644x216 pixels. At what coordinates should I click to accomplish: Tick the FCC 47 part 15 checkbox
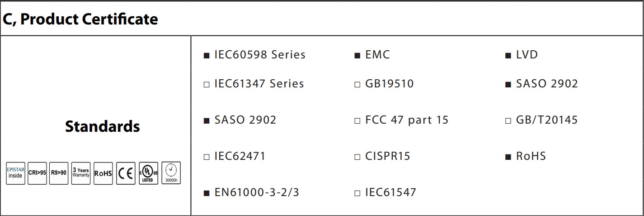[357, 121]
